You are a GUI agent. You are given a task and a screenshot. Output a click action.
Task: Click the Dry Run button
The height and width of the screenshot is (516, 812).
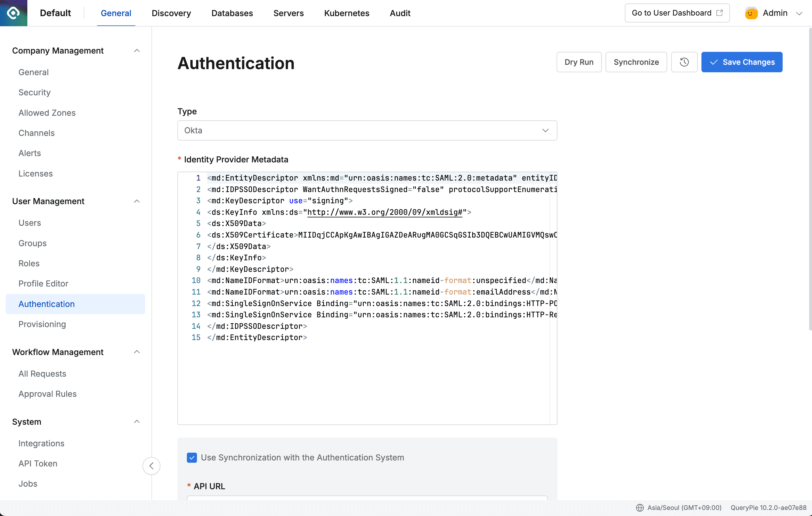[579, 62]
